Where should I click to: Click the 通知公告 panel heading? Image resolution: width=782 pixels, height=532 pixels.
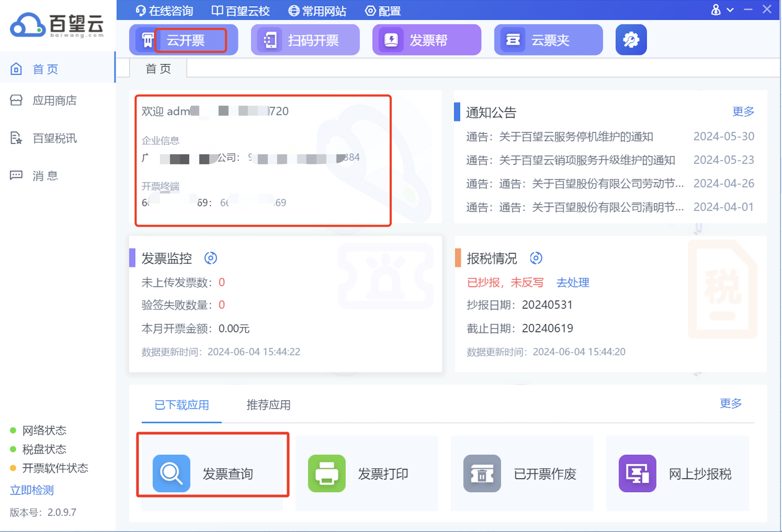click(x=491, y=112)
